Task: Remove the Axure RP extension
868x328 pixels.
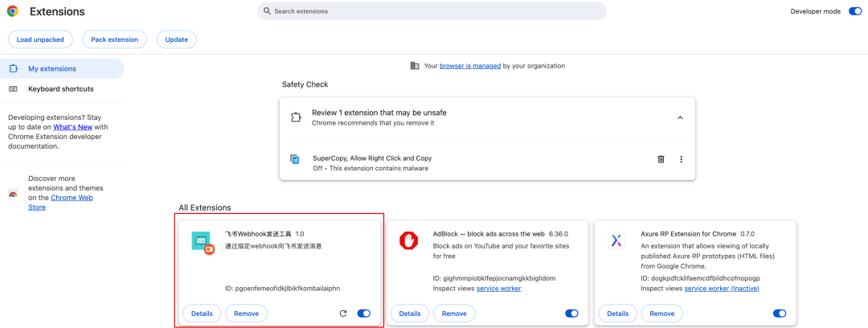Action: pos(662,314)
